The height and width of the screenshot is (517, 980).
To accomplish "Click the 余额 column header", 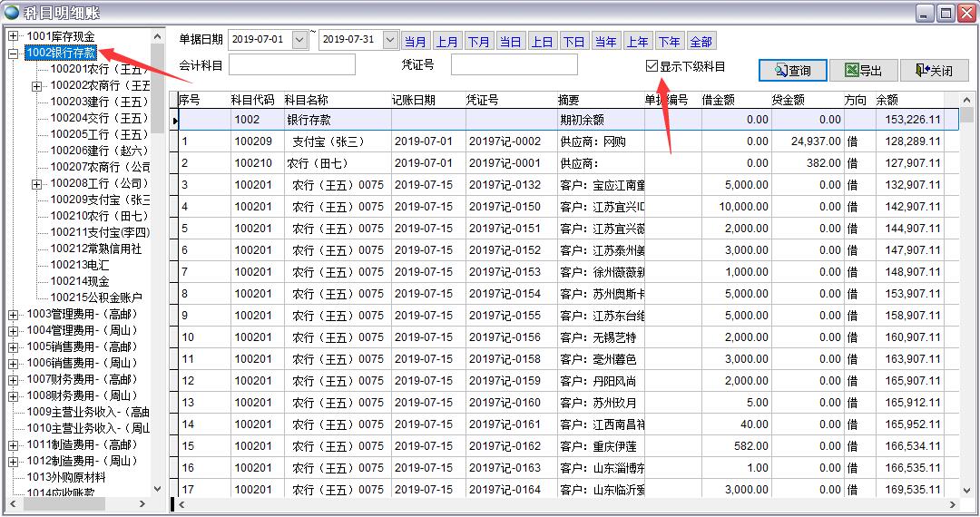I will tap(887, 100).
